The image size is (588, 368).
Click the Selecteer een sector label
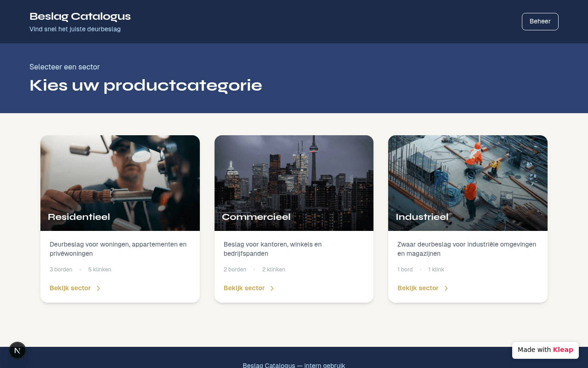coord(64,67)
